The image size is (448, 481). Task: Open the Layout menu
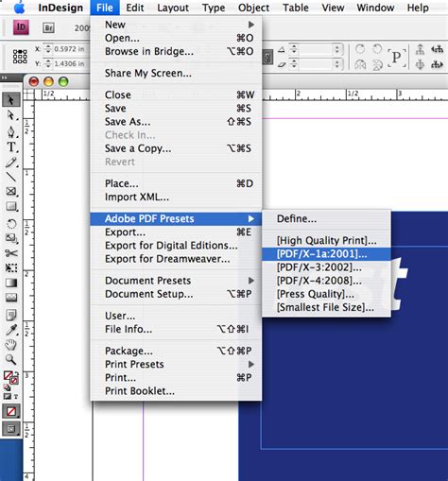point(173,8)
